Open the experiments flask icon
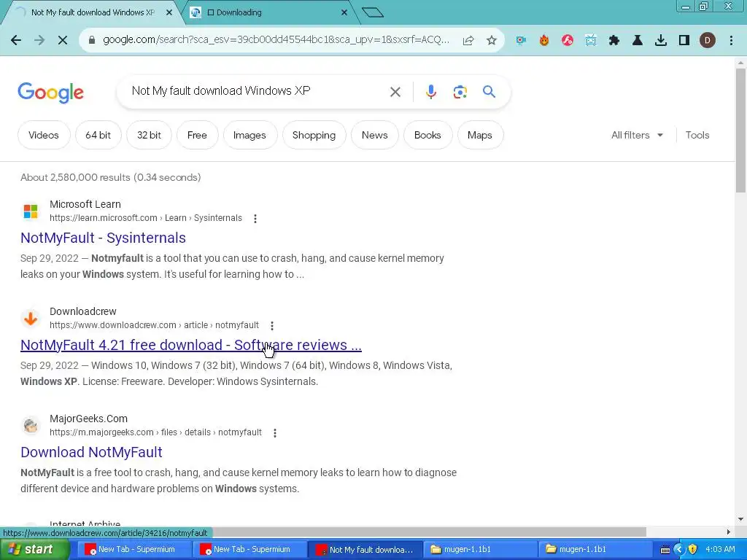 [638, 41]
